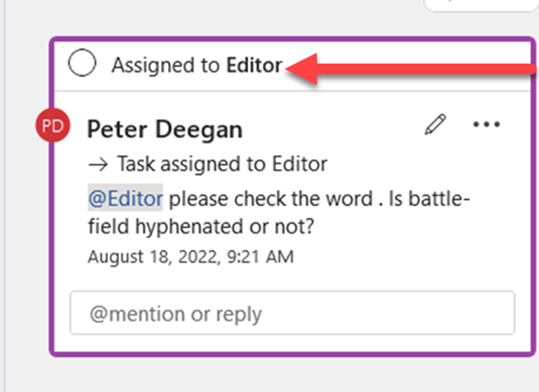The width and height of the screenshot is (539, 392).
Task: Click the red PD avatar icon
Action: 53,126
